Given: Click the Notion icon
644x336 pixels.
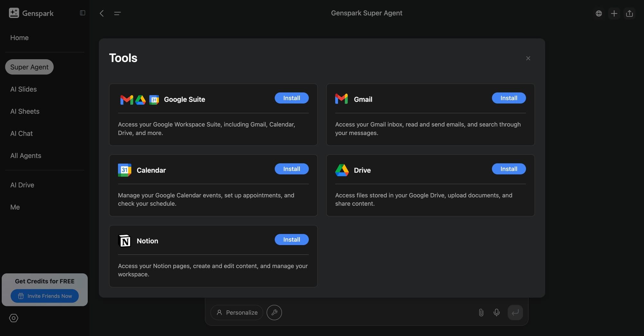Looking at the screenshot, I should tap(125, 240).
